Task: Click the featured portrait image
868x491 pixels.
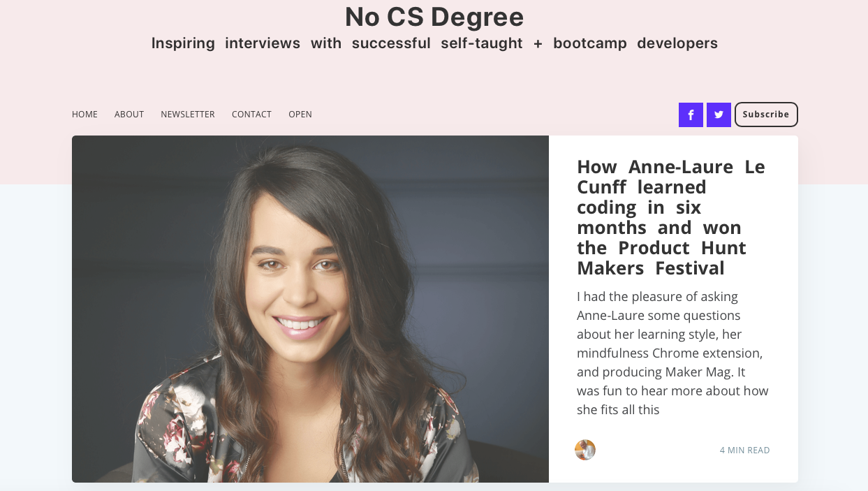Action: (x=310, y=309)
